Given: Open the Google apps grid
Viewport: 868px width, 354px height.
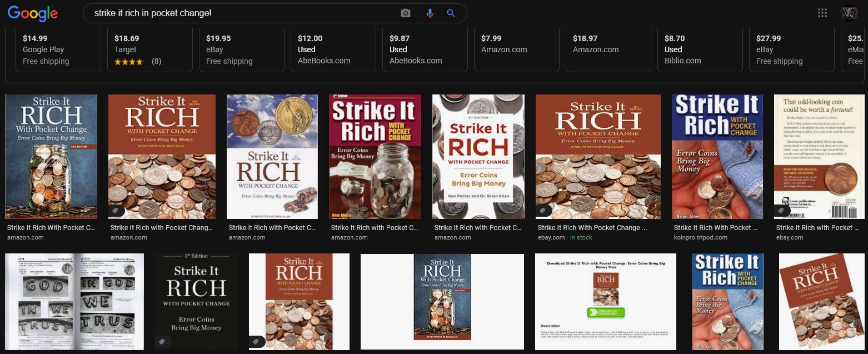Looking at the screenshot, I should (822, 13).
